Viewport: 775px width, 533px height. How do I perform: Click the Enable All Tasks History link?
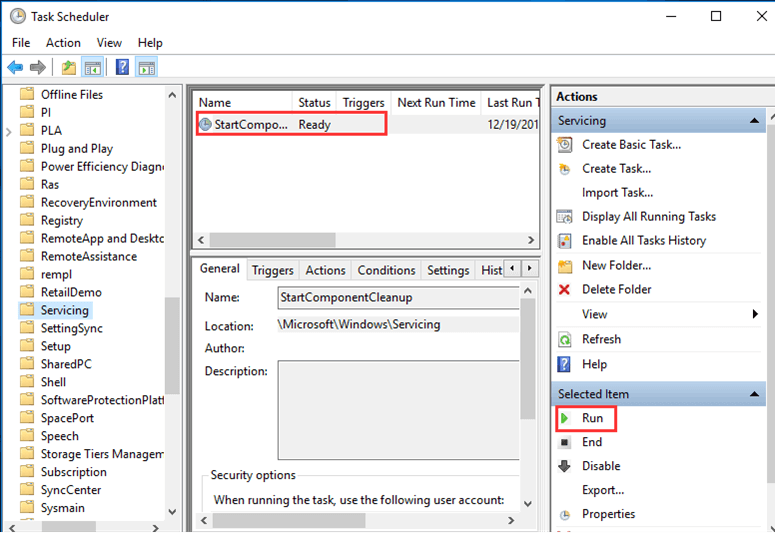(x=644, y=241)
